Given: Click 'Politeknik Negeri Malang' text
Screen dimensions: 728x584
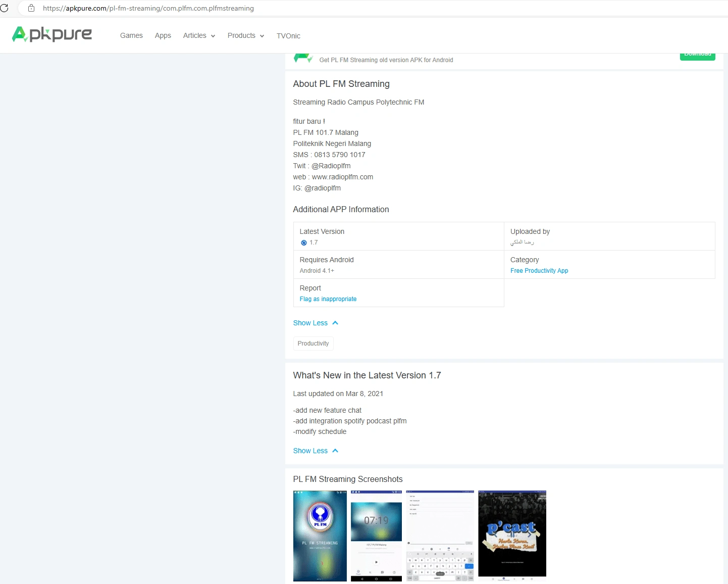Looking at the screenshot, I should pos(332,143).
